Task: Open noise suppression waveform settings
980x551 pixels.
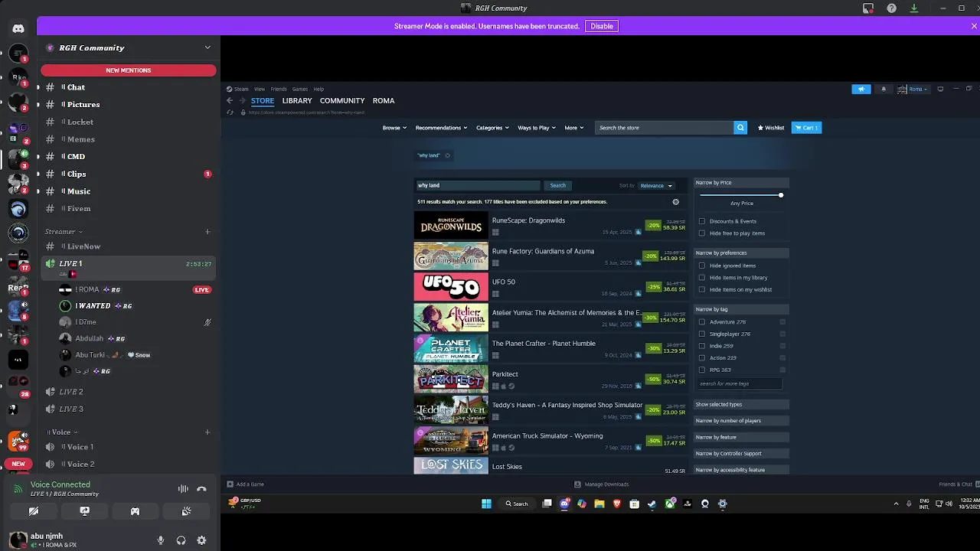Action: 183,489
